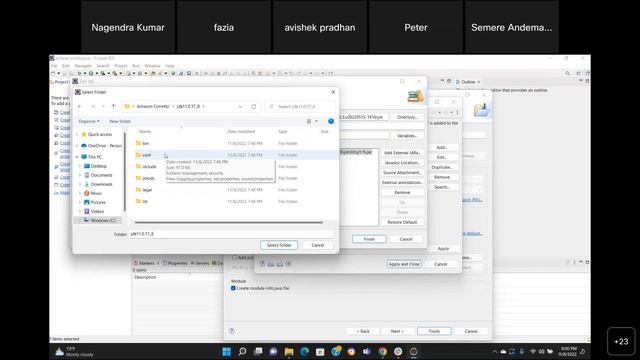Click Amazon Corretto in address path
This screenshot has width=640, height=360.
153,107
